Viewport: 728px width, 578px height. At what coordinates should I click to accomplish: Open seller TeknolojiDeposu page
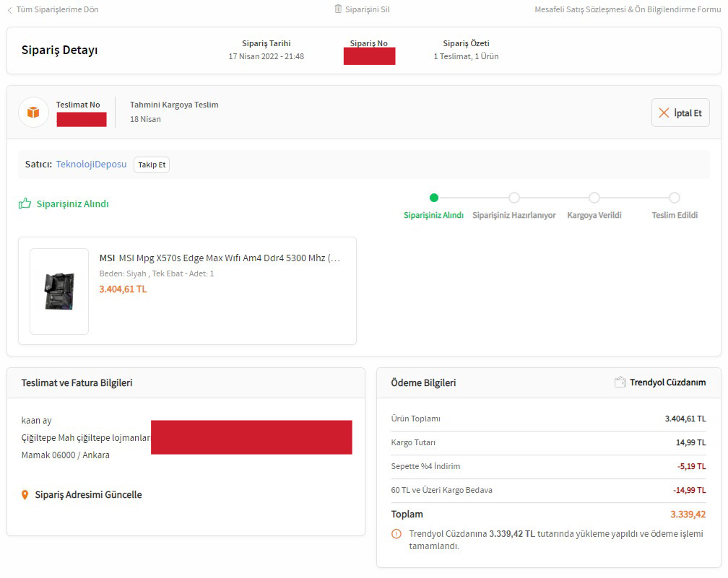[91, 165]
